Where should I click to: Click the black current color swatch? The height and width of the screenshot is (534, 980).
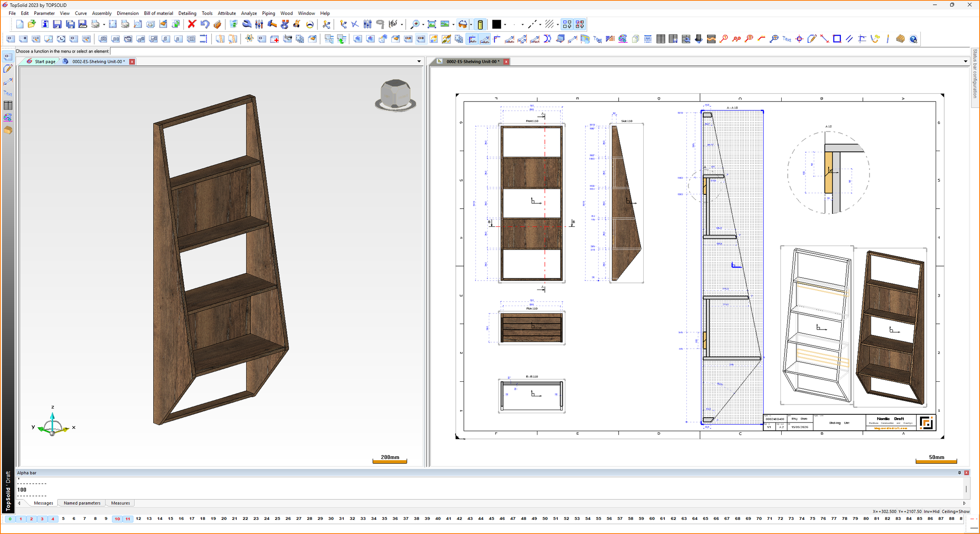497,24
